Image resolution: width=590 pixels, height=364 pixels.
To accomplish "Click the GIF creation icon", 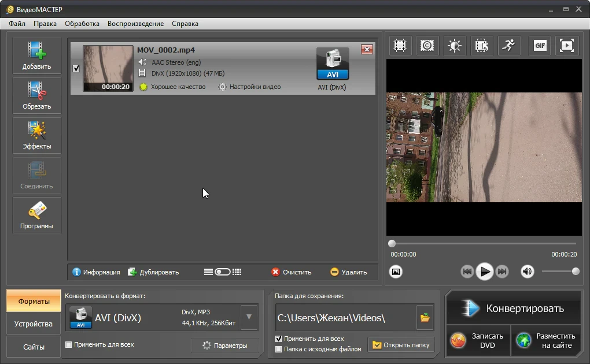I will [x=540, y=46].
